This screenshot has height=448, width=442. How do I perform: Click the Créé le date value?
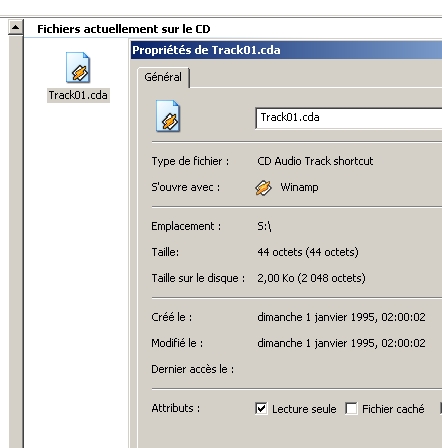[x=341, y=317]
